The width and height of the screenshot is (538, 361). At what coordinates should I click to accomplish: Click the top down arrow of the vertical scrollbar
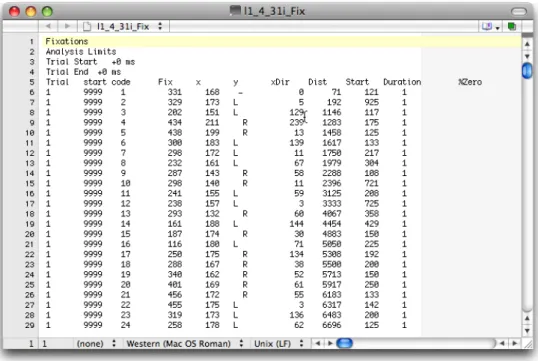[x=527, y=56]
